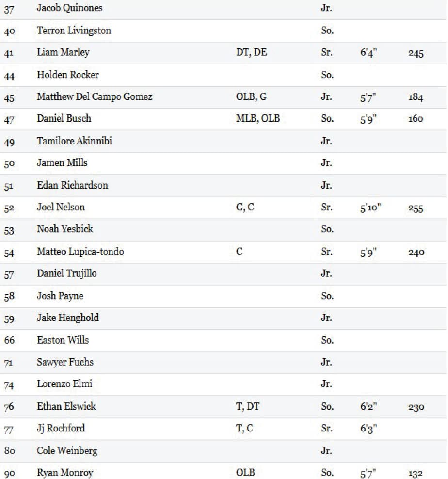Image resolution: width=448 pixels, height=479 pixels.
Task: Select Holden Rocker in the roster
Action: [x=67, y=75]
